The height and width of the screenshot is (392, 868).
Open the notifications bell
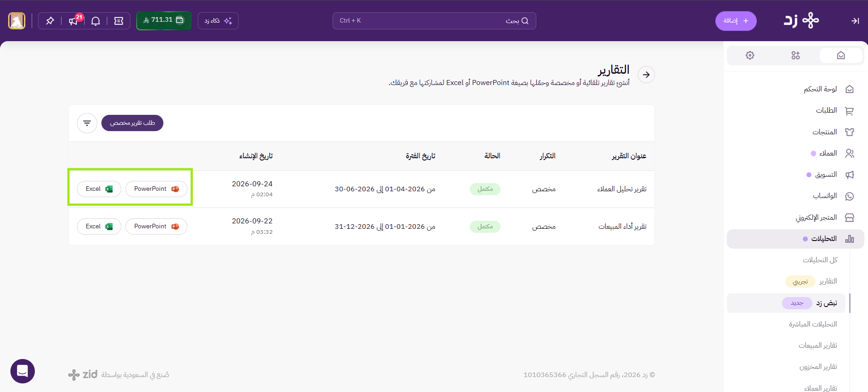(95, 21)
